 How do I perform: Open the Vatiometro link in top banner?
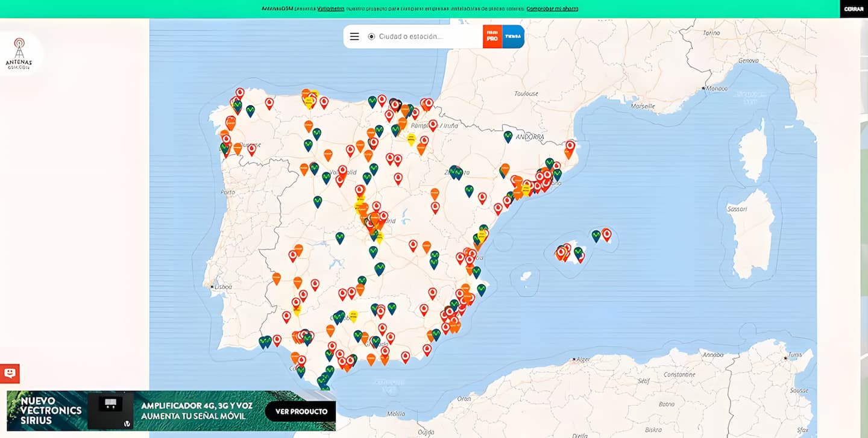(331, 8)
